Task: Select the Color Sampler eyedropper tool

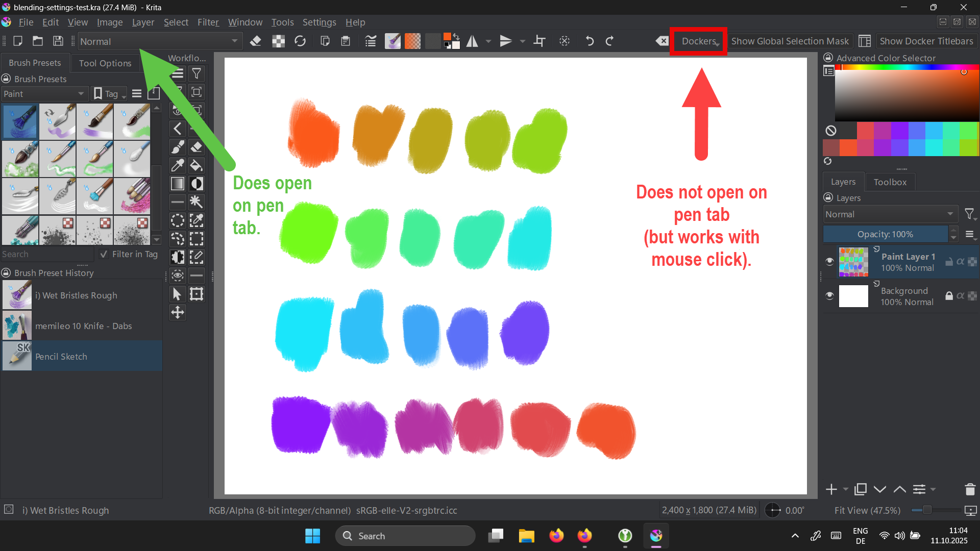Action: (178, 165)
